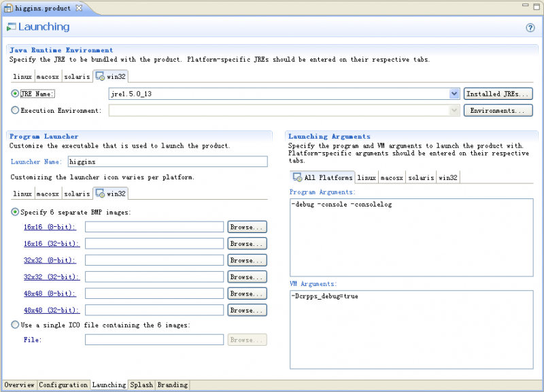
Task: Click inside the VM Arguments text area
Action: click(x=411, y=329)
